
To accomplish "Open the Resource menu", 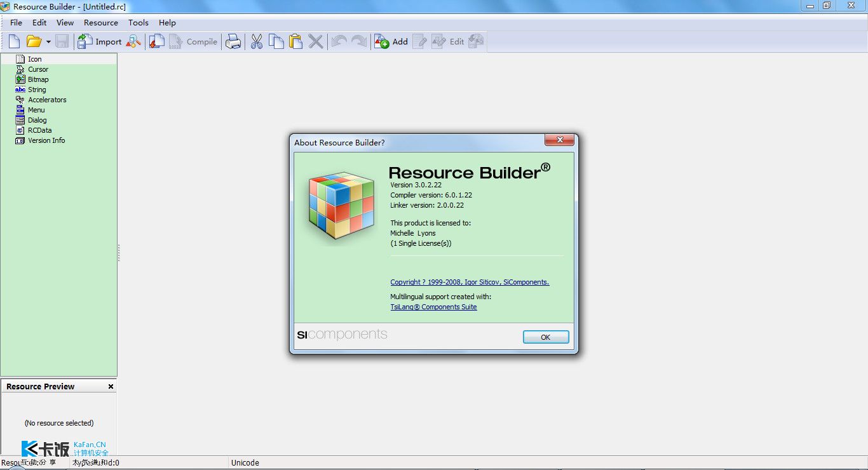I will tap(101, 23).
